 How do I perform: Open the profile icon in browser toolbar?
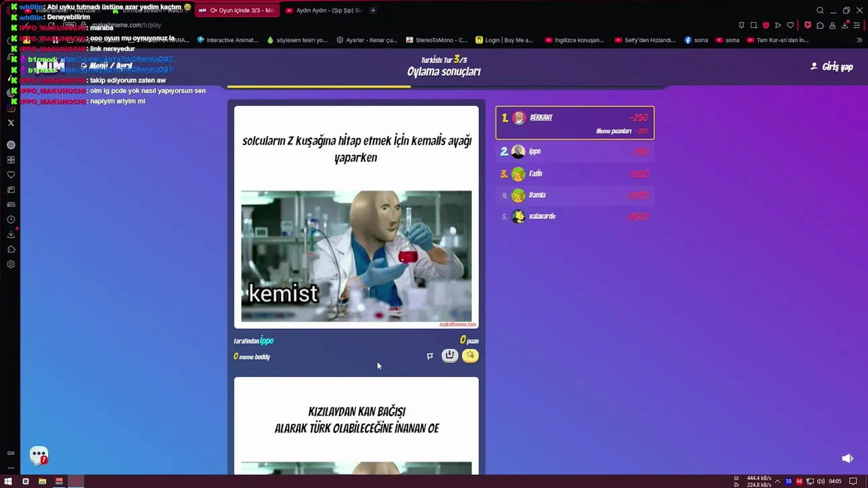point(832,25)
